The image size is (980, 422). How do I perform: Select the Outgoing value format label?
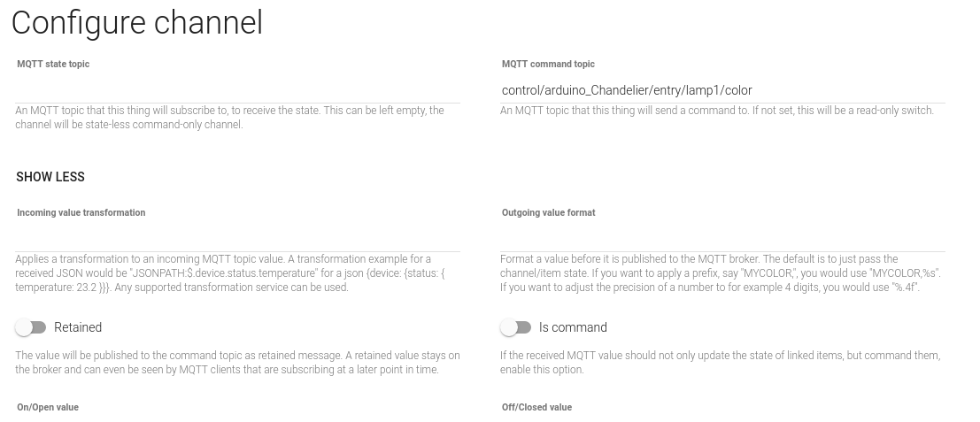(x=548, y=212)
